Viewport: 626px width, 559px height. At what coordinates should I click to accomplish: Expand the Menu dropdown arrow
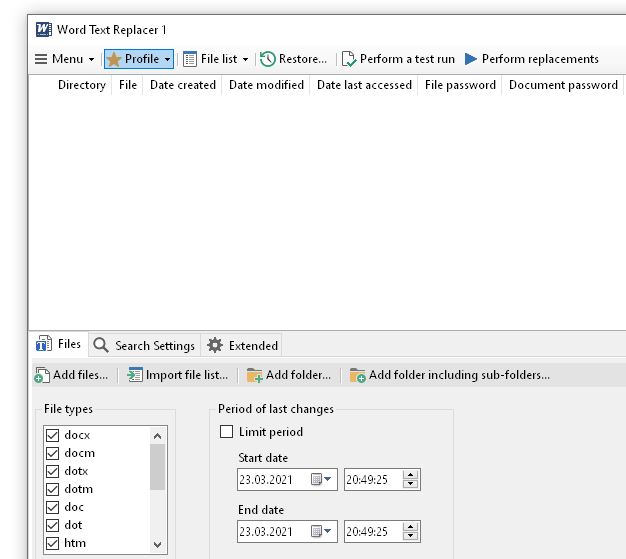pyautogui.click(x=91, y=59)
